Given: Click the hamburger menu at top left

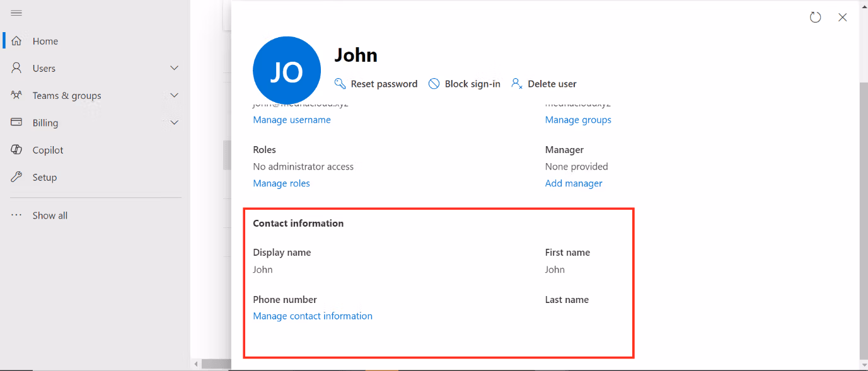Looking at the screenshot, I should click(16, 11).
